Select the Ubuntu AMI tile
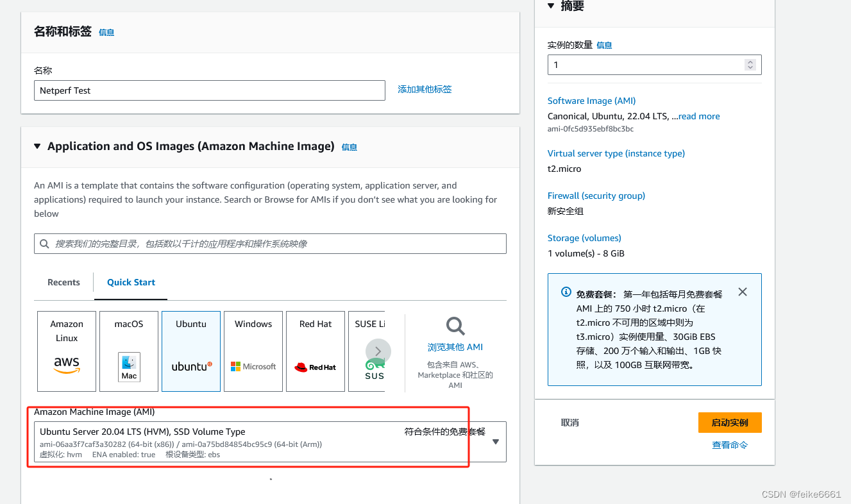The image size is (851, 504). (191, 351)
